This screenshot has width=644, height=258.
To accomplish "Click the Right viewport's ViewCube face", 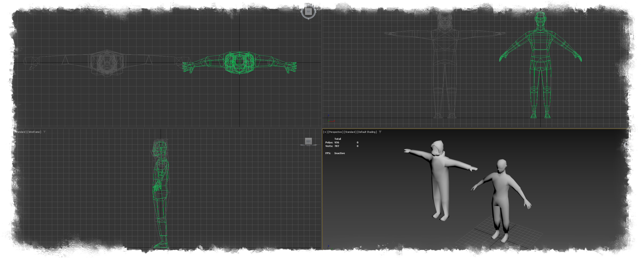I will point(308,141).
